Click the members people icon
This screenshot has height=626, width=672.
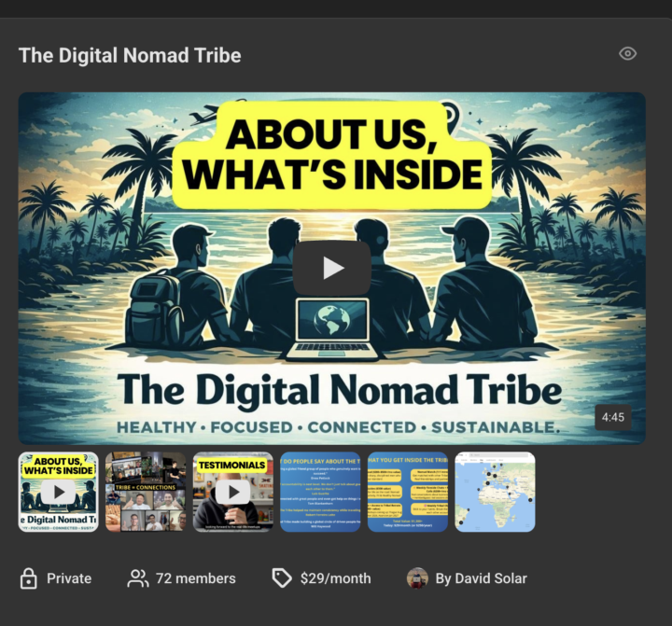pyautogui.click(x=138, y=578)
